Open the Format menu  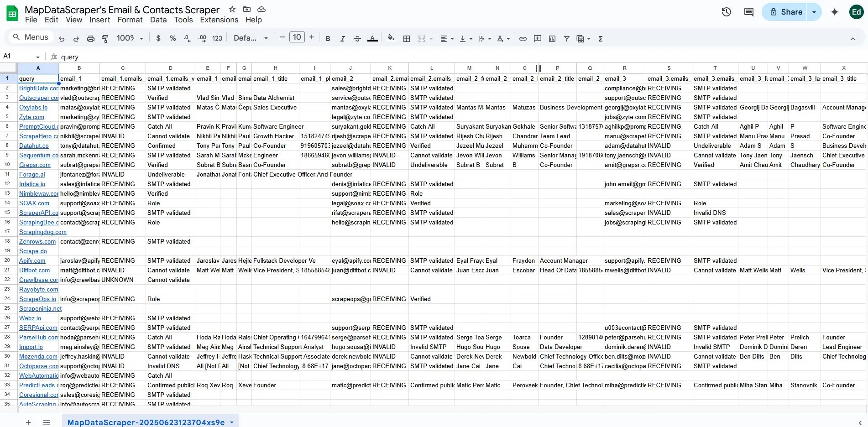(x=130, y=20)
